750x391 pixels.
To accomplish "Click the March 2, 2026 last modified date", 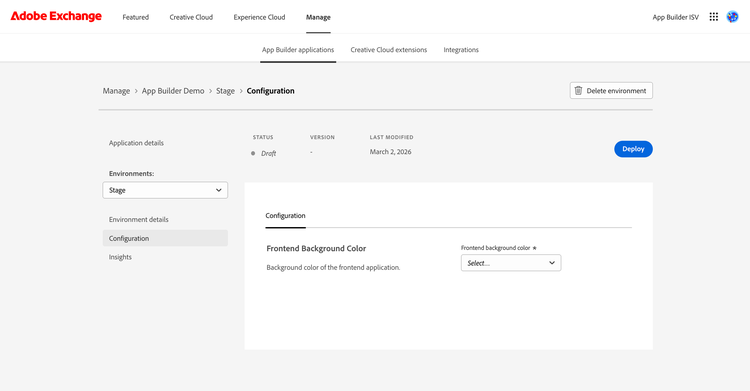I will 390,152.
